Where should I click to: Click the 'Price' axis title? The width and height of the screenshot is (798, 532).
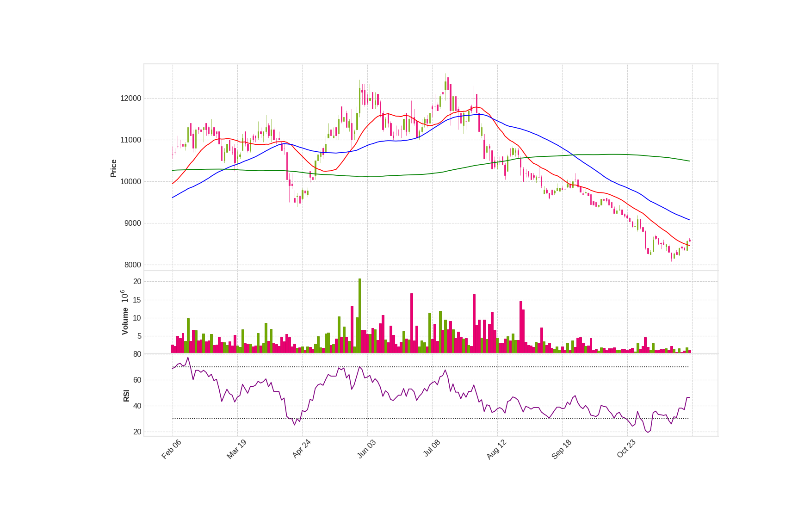(x=113, y=168)
